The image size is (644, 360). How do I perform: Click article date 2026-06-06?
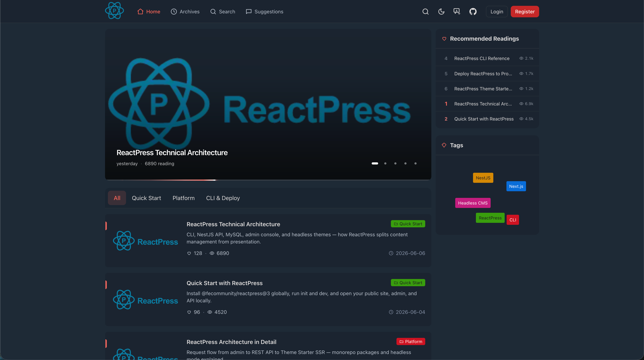[410, 253]
